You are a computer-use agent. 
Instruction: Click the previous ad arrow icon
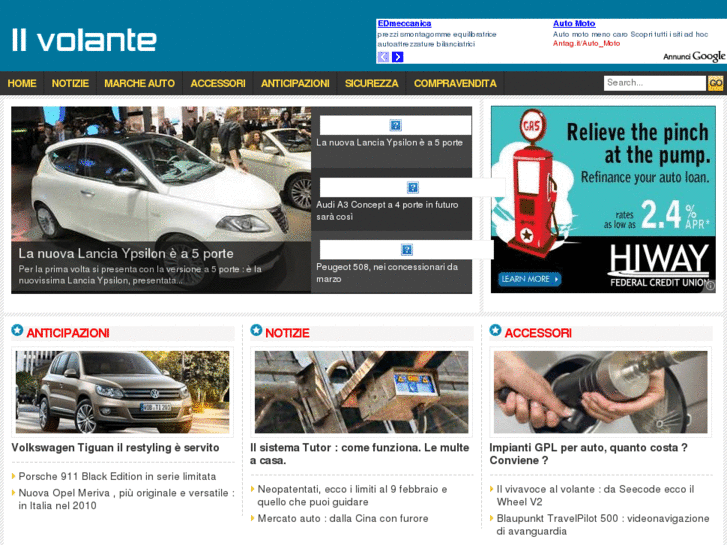383,57
